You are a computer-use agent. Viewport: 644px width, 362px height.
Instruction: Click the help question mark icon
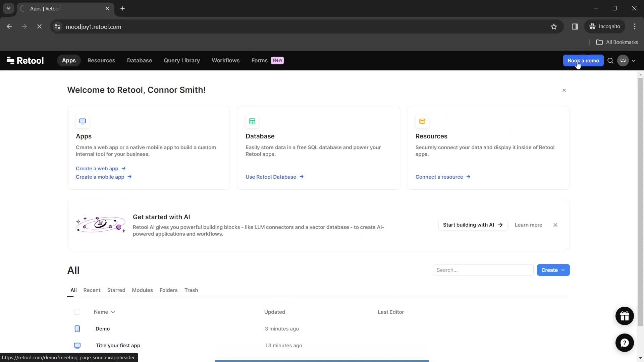tap(625, 343)
